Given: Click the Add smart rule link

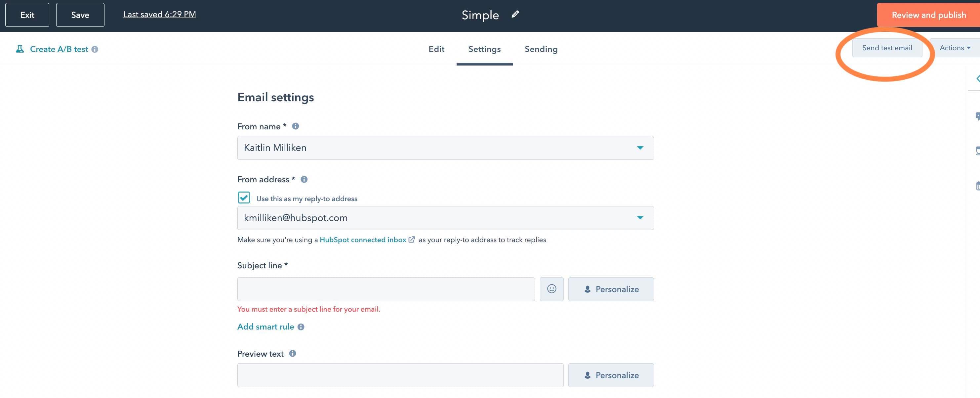Looking at the screenshot, I should 265,327.
